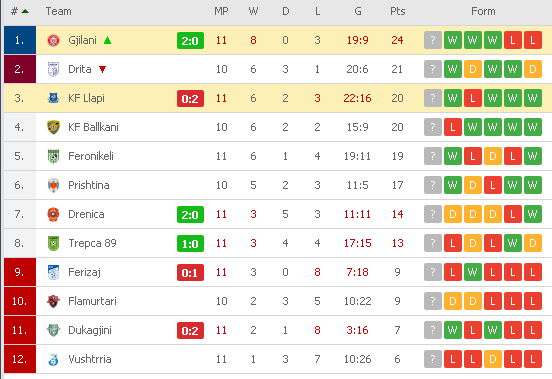Click the Gjilani club crest icon
This screenshot has width=552, height=379.
(x=54, y=40)
